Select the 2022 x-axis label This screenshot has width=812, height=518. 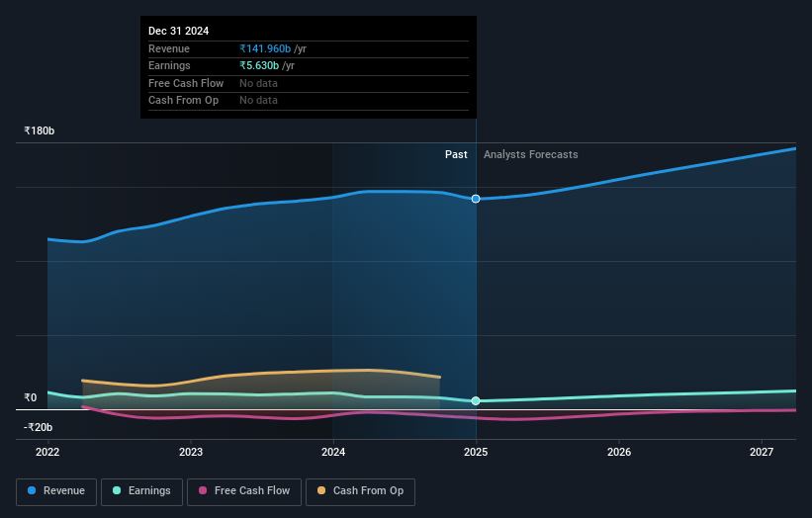tap(47, 452)
